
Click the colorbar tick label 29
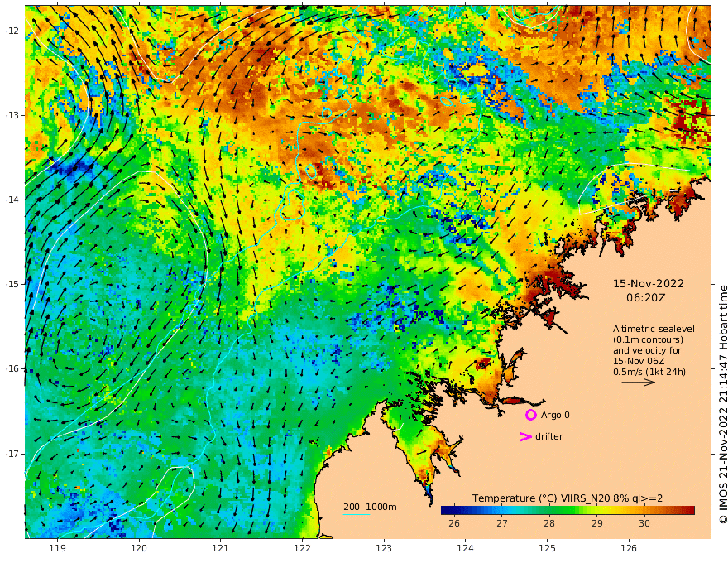(597, 523)
